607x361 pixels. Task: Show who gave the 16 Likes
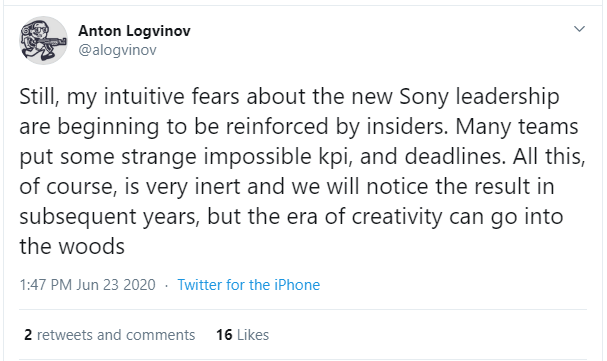click(242, 335)
